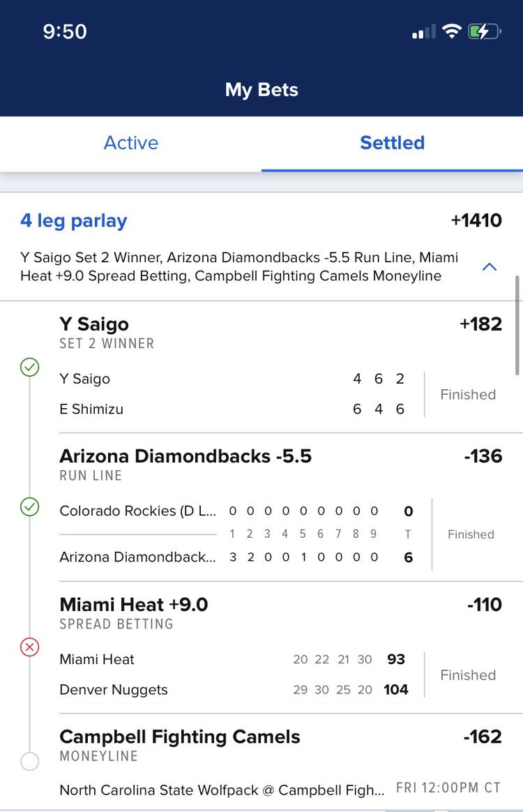Switch to the Active tab

(131, 143)
